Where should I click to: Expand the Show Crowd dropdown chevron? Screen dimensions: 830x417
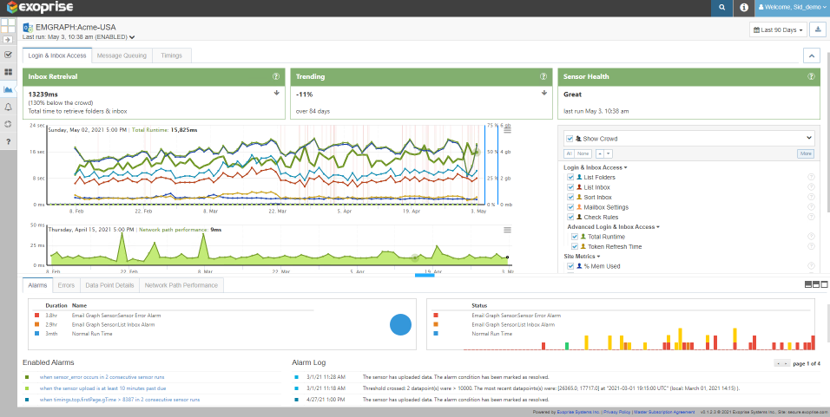(x=808, y=138)
